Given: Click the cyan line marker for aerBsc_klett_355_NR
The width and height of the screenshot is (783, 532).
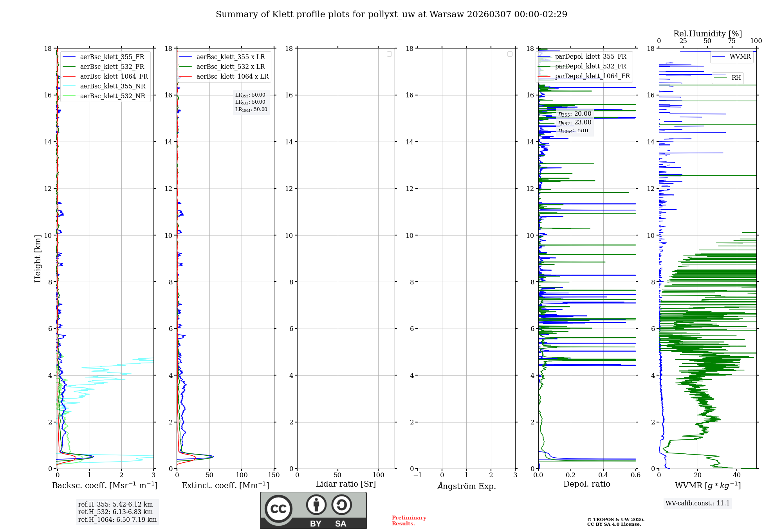Looking at the screenshot, I should 69,86.
